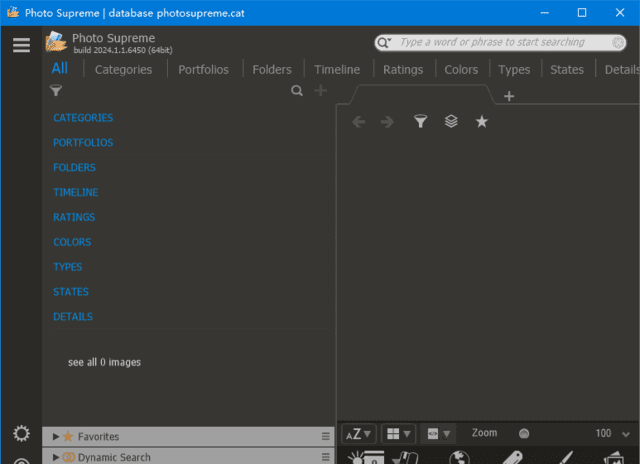640x464 pixels.
Task: Open the brush edit tool
Action: (565, 457)
